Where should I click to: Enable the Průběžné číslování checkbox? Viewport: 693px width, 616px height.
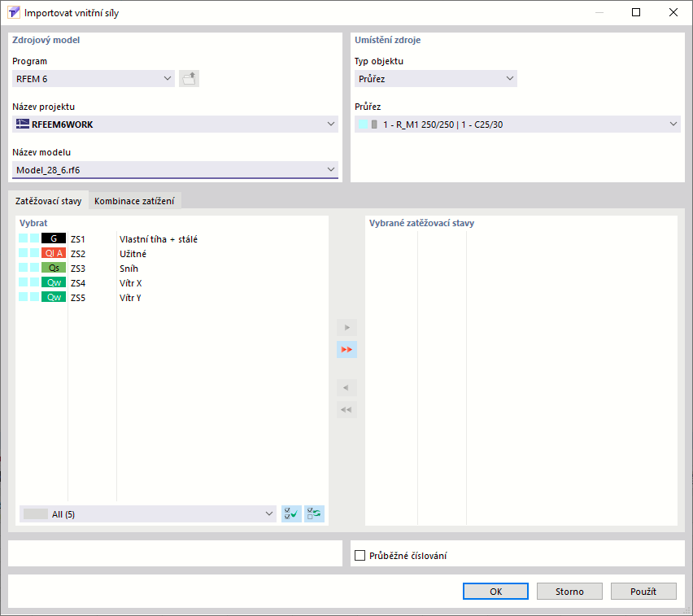(360, 556)
